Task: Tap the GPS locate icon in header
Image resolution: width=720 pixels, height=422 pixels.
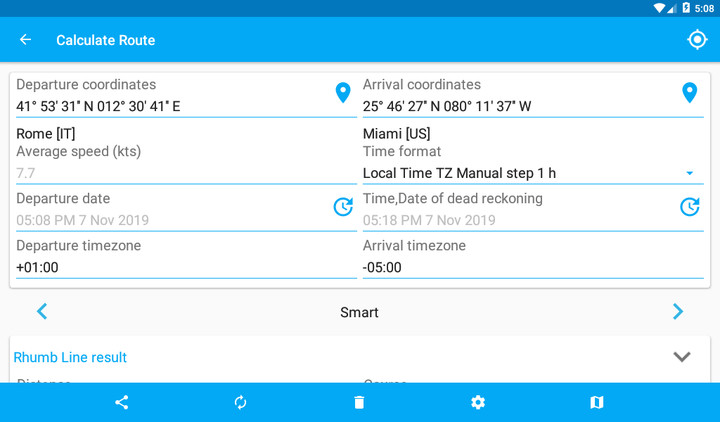Action: (697, 39)
